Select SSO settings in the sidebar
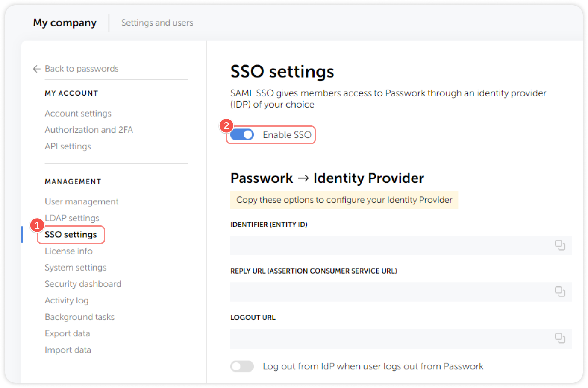This screenshot has width=588, height=388. pos(71,234)
